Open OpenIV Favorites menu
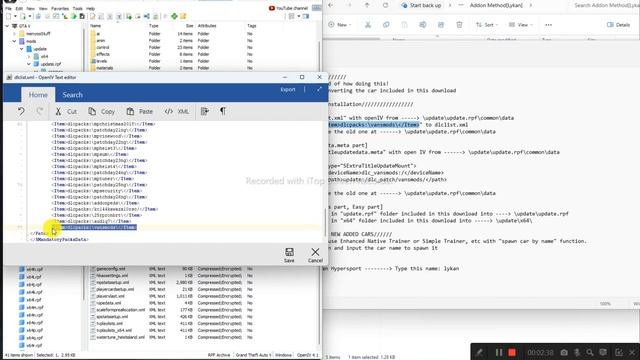Screen dimensions: 640x360 point(60,9)
